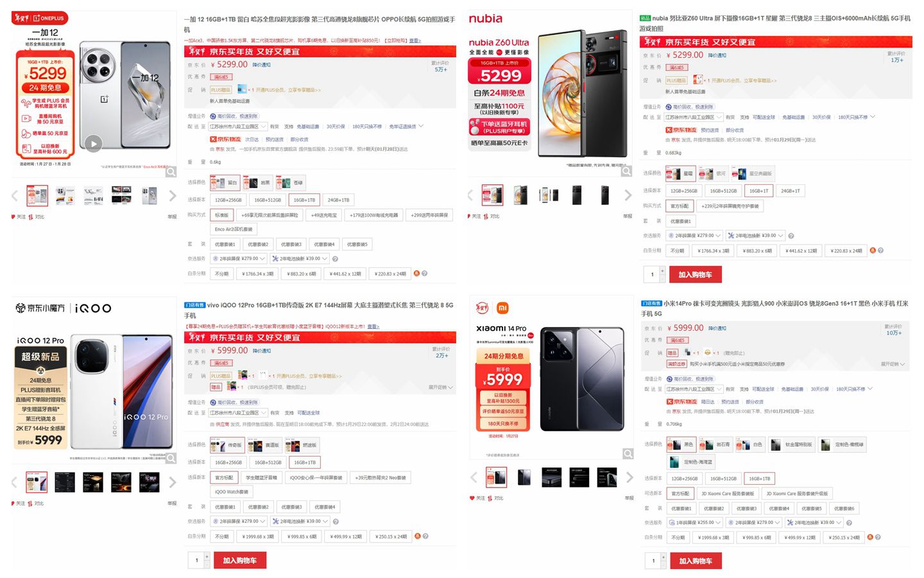Play the OnePlus 12 product video
This screenshot has width=924, height=578.
click(x=94, y=144)
